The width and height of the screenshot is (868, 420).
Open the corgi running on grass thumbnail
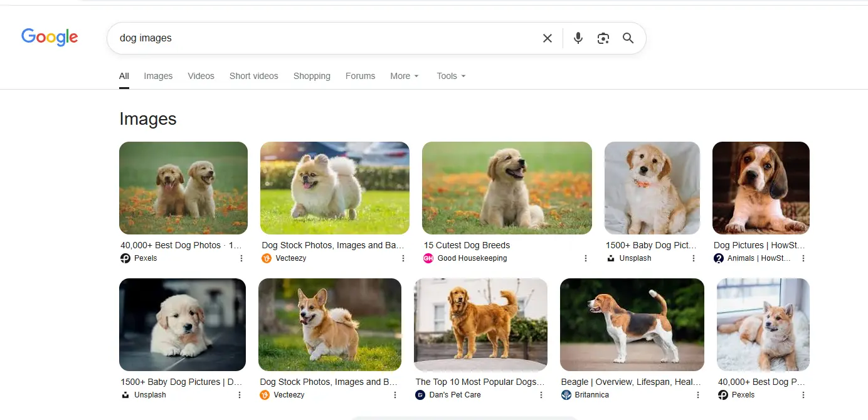click(x=330, y=325)
